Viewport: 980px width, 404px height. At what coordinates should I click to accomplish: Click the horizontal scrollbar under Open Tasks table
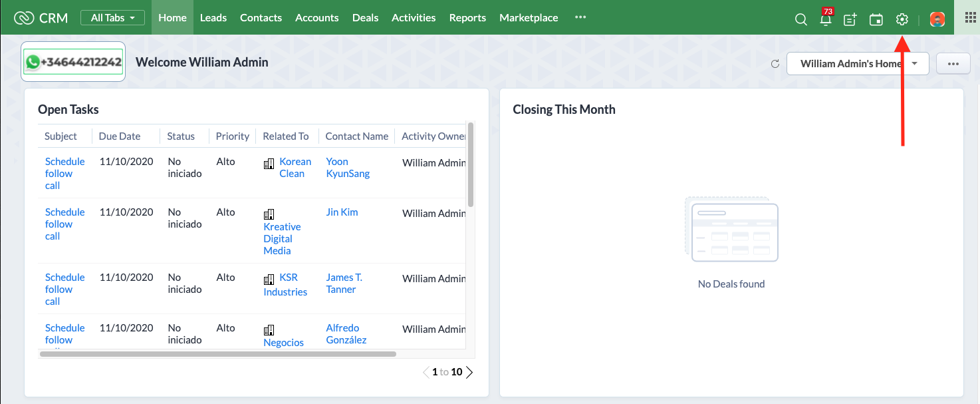click(218, 354)
